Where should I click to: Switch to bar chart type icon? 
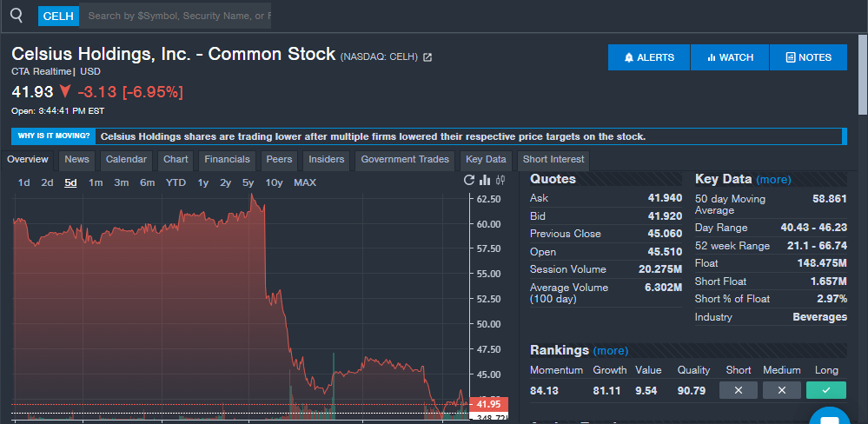pyautogui.click(x=485, y=181)
